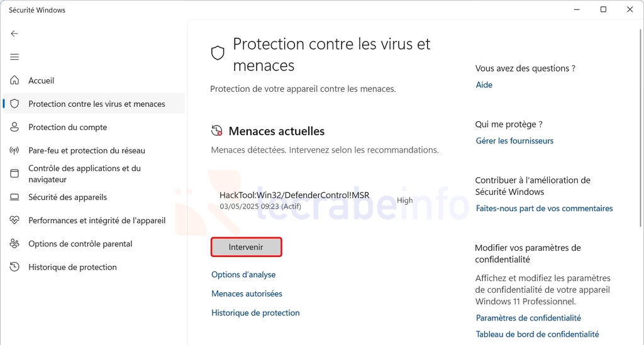This screenshot has width=644, height=345.
Task: Click the Accueil home icon
Action: tap(14, 80)
